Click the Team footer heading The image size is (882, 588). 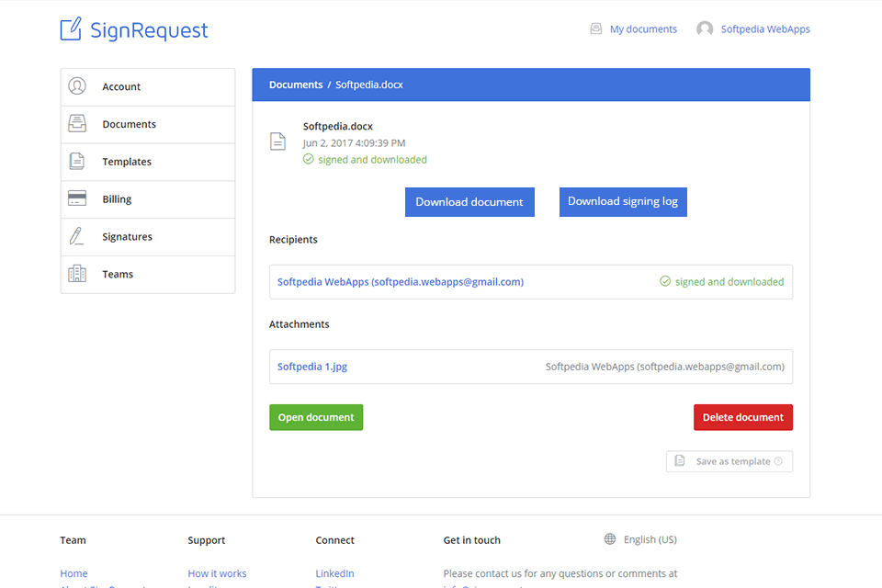point(73,540)
